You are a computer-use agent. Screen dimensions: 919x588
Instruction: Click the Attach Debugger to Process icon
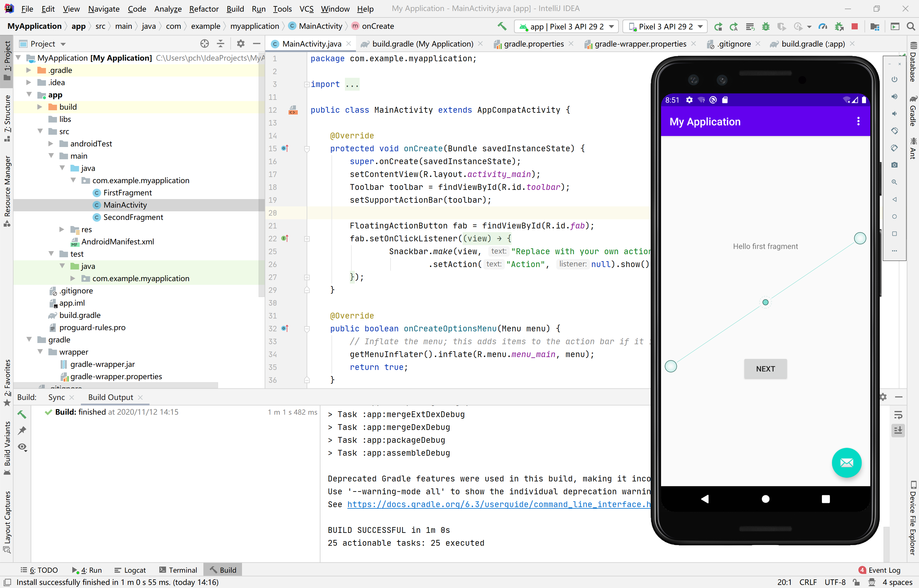point(839,26)
